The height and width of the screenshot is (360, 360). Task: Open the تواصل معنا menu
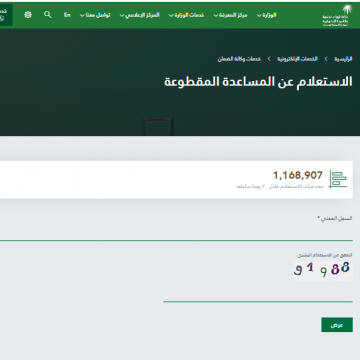(95, 15)
